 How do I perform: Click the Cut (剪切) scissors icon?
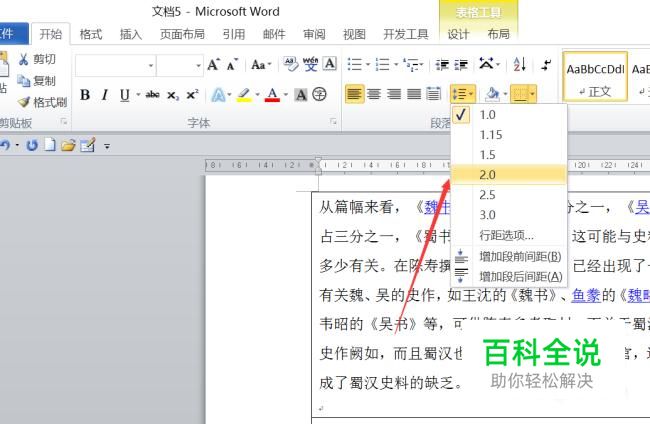(x=23, y=59)
